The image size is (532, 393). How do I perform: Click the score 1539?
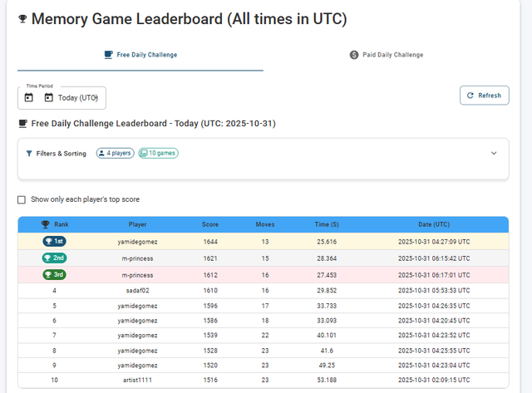click(210, 335)
